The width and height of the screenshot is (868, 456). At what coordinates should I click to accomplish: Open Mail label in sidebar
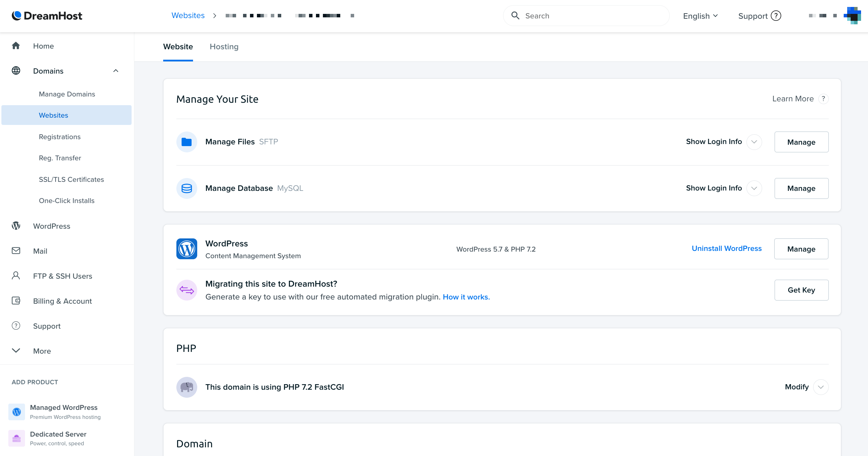[40, 251]
